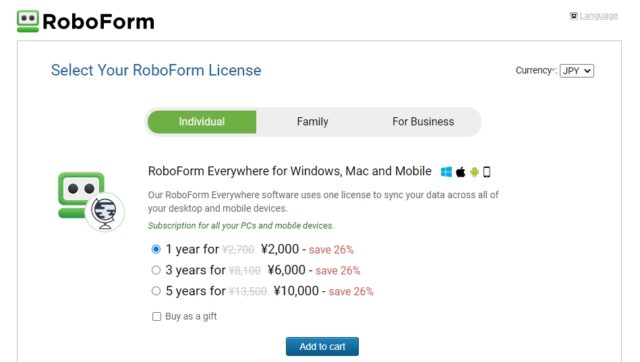Open the Language link
The image size is (640, 362).
[x=598, y=16]
